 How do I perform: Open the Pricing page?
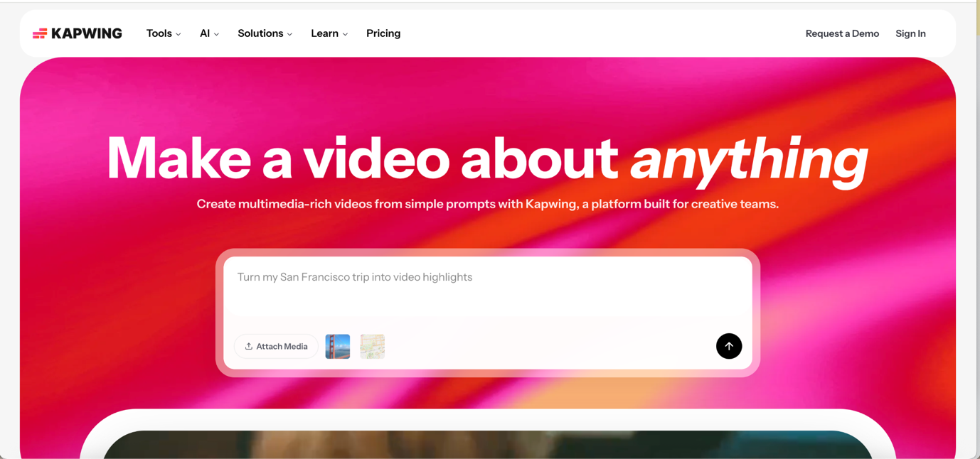383,33
